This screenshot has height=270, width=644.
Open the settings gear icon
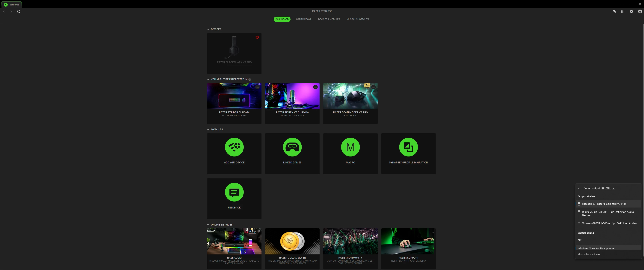631,11
